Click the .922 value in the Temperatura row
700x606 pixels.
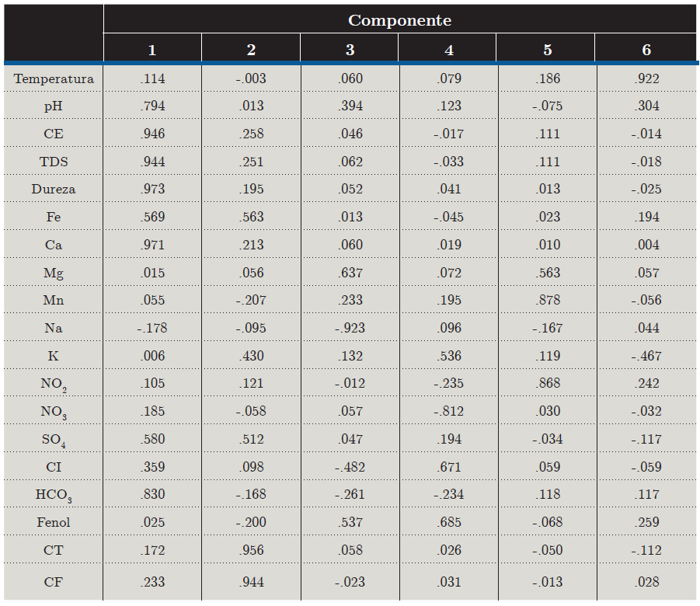click(x=646, y=78)
